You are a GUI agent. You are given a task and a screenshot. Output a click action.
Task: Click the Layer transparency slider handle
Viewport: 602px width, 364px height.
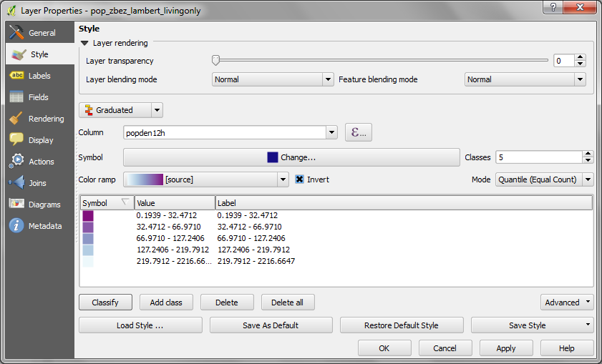(215, 61)
